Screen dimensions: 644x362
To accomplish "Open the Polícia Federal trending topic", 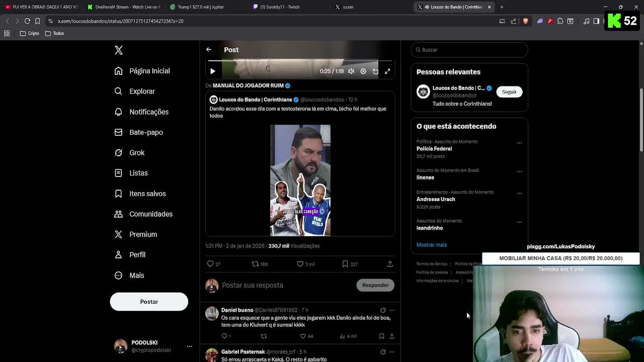I will (x=434, y=149).
